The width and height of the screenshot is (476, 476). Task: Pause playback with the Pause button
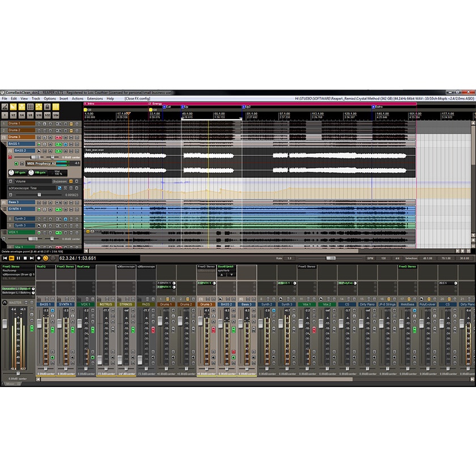point(18,258)
